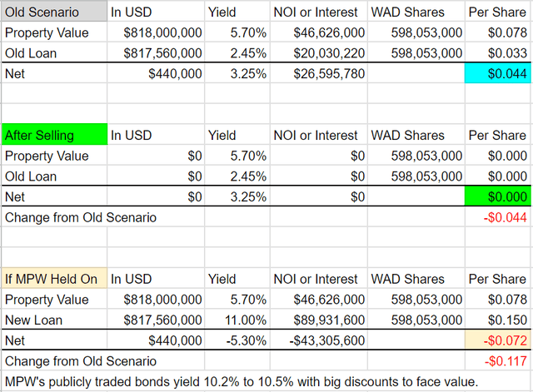Select the If MPW Held On cell

click(54, 280)
